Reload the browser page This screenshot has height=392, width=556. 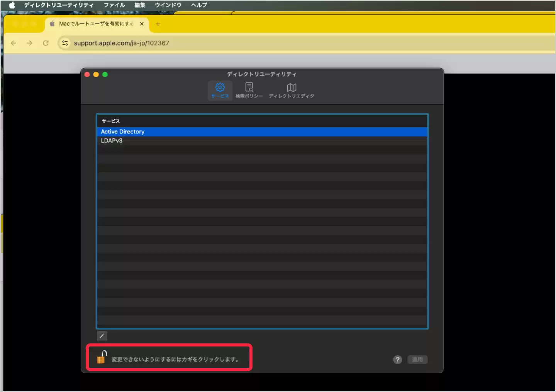(46, 43)
